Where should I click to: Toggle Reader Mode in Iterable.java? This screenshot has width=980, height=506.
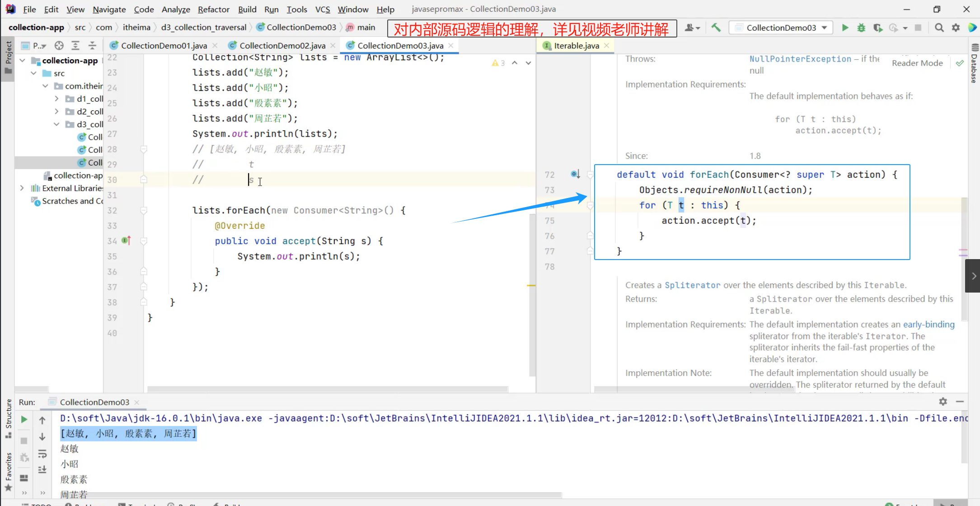(917, 63)
